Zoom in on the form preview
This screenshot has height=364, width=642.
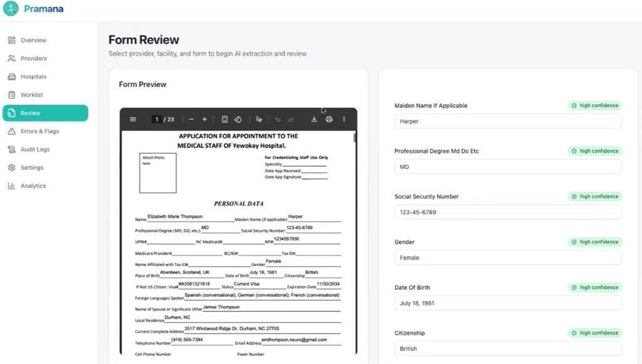205,119
